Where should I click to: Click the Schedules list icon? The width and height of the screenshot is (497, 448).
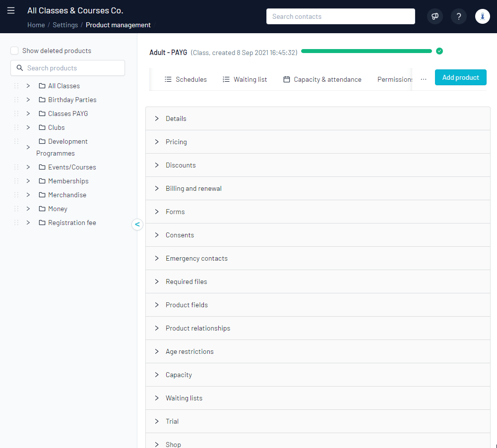pyautogui.click(x=167, y=79)
